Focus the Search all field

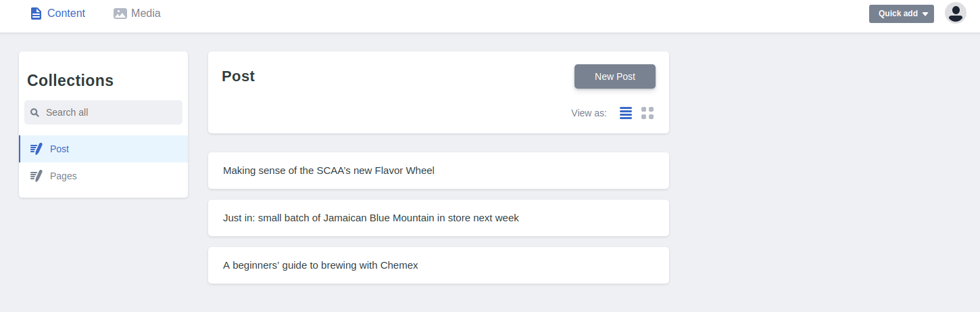coord(103,112)
